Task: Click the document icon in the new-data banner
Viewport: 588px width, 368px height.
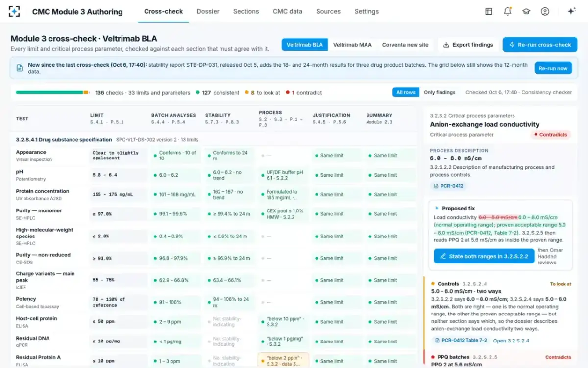Action: click(x=20, y=68)
